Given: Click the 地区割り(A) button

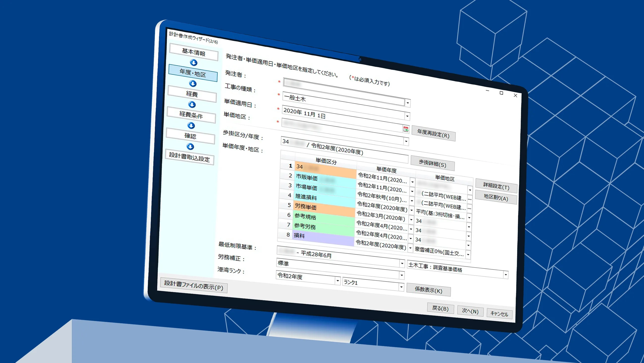Looking at the screenshot, I should (496, 198).
